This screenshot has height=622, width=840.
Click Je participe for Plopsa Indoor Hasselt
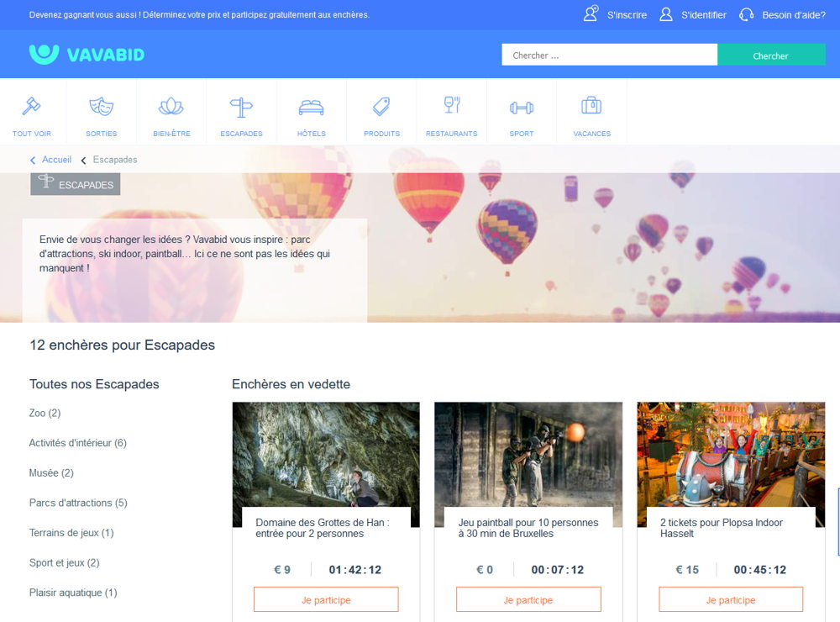(x=731, y=599)
